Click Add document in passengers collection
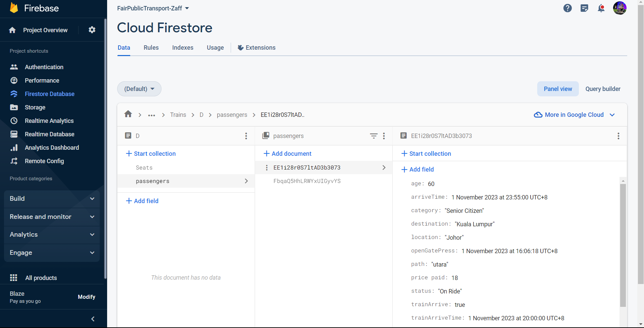This screenshot has height=328, width=644. 288,153
